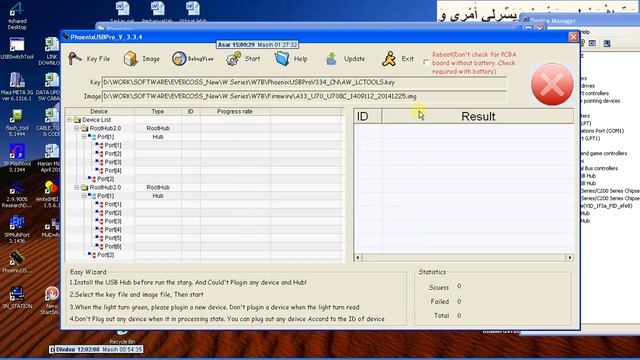Select Harian Me April document icon
Image resolution: width=640 pixels, height=360 pixels.
tap(50, 158)
